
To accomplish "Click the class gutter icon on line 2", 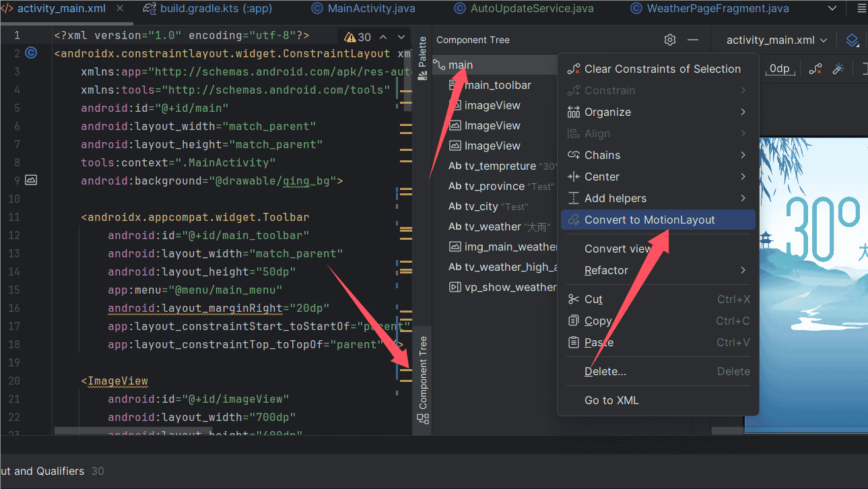I will (x=31, y=53).
